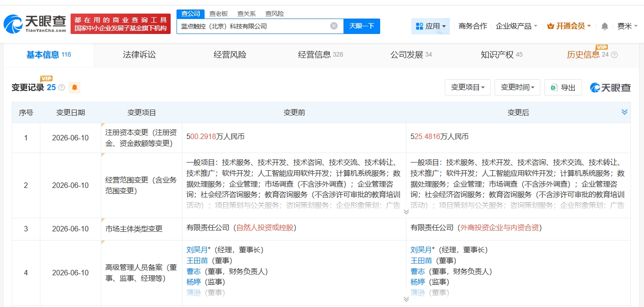The image size is (644, 307).
Task: Click the 高级管理人员备案 item cell
Action: (x=142, y=273)
